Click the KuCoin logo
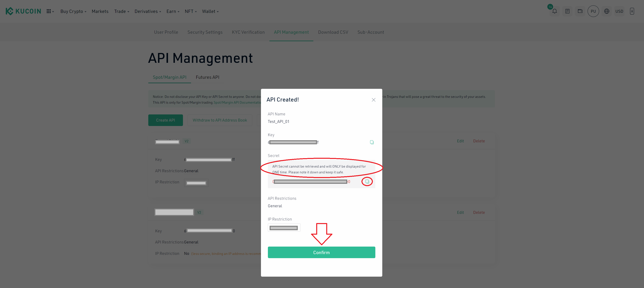Viewport: 644px width, 288px height. [x=23, y=11]
